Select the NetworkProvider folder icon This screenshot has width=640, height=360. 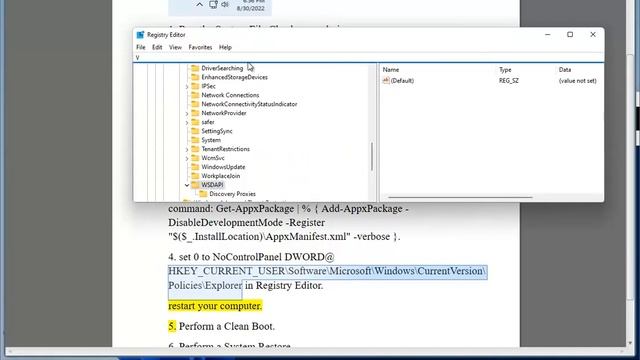(195, 113)
